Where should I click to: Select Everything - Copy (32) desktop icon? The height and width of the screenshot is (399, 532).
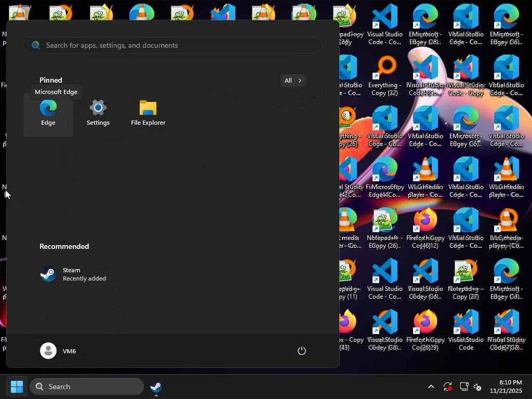[x=385, y=76]
